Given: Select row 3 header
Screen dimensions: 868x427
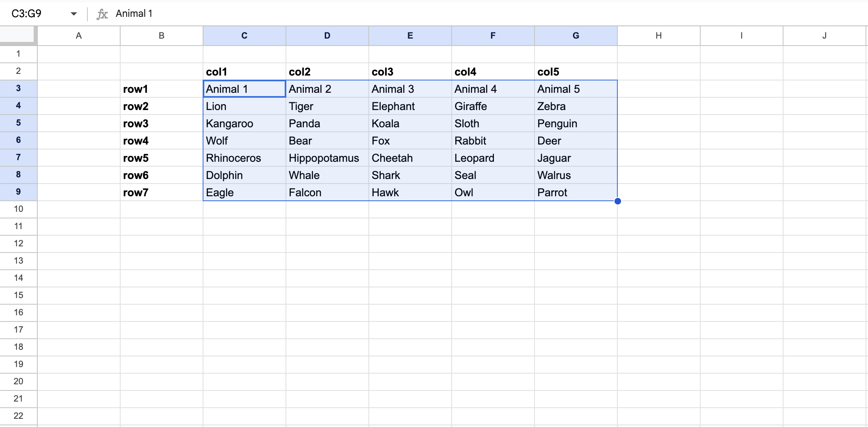Looking at the screenshot, I should pos(18,88).
